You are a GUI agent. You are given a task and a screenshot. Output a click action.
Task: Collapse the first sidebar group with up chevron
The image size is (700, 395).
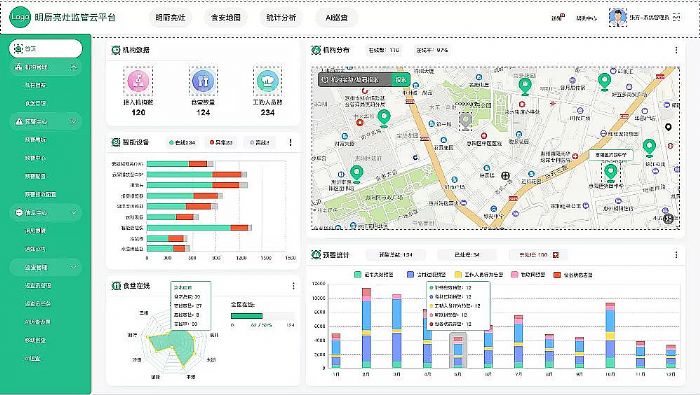pyautogui.click(x=74, y=67)
